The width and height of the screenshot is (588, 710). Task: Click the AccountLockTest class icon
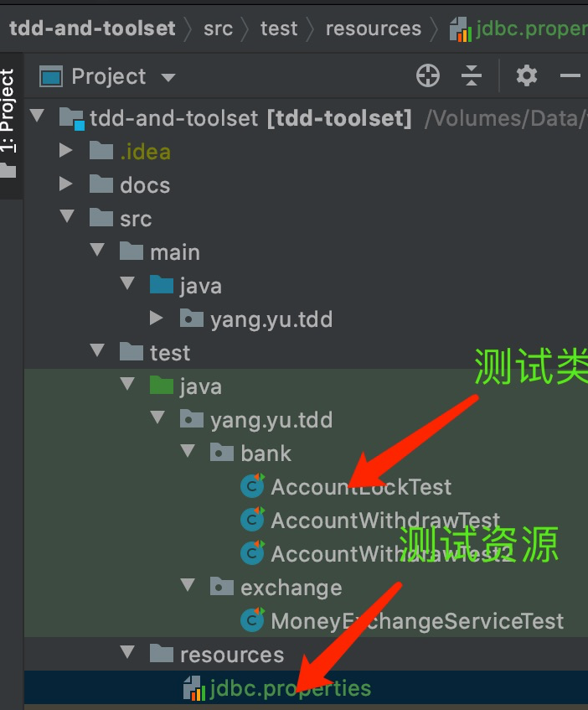pyautogui.click(x=252, y=486)
